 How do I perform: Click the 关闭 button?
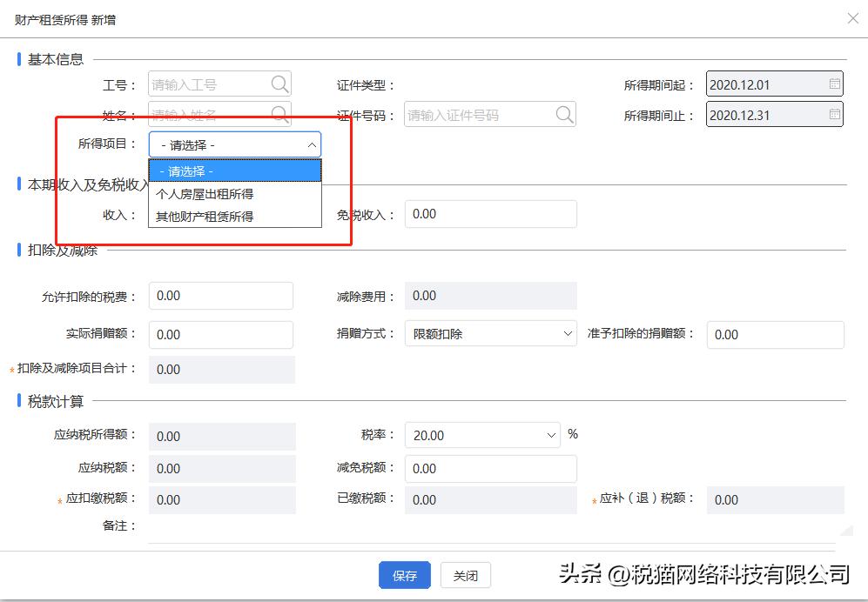[466, 575]
